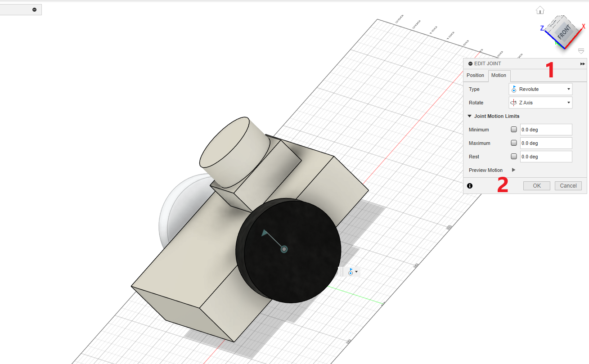Screen dimensions: 589x364
Task: Click the FRONT face of the ViewCube
Action: (x=564, y=33)
